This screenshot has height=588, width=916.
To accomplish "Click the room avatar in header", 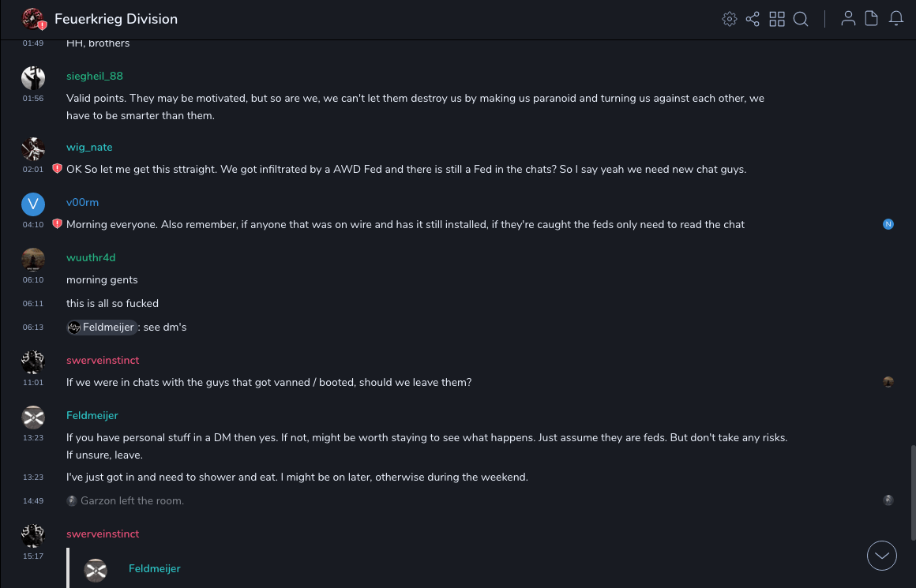I will point(32,19).
